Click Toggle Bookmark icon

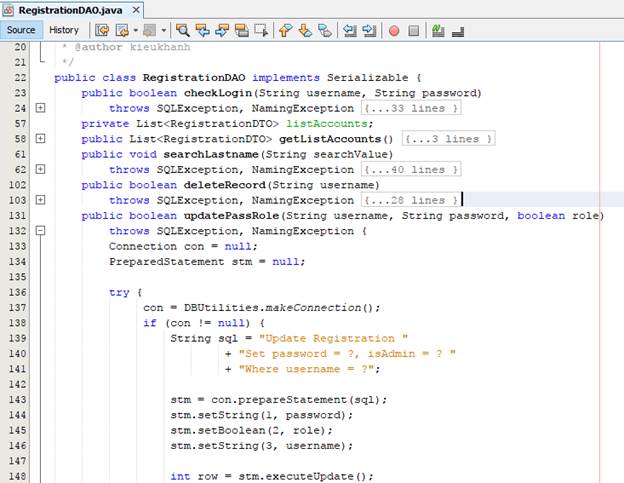click(x=325, y=30)
